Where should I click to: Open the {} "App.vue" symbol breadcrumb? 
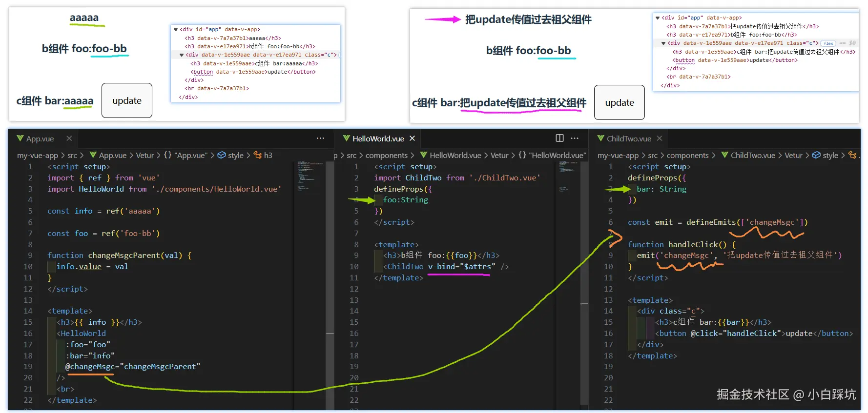tap(185, 155)
